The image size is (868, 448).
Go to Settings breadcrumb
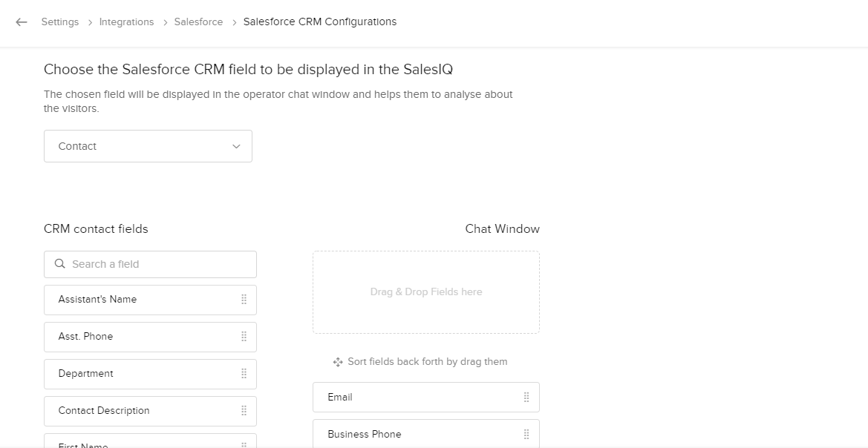60,22
